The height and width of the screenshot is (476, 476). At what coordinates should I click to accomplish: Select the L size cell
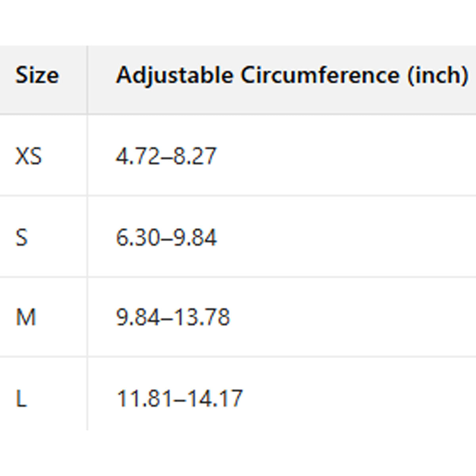click(21, 398)
